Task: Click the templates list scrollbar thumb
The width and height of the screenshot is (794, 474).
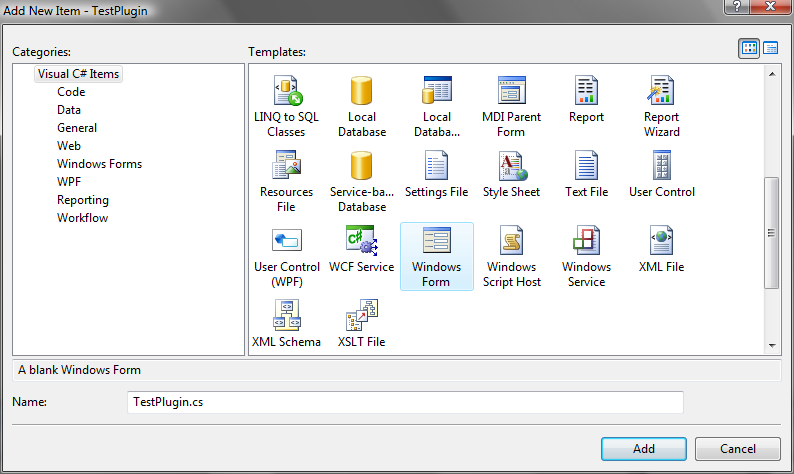Action: point(771,233)
